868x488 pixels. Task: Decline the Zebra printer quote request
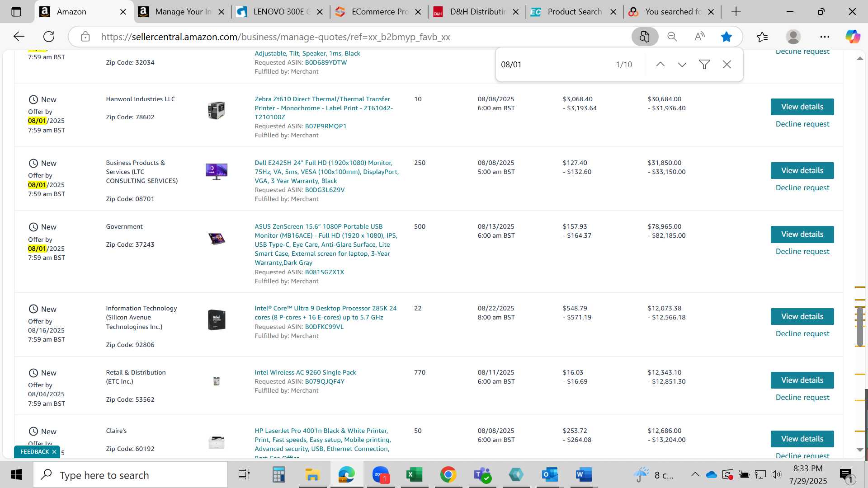tap(802, 124)
